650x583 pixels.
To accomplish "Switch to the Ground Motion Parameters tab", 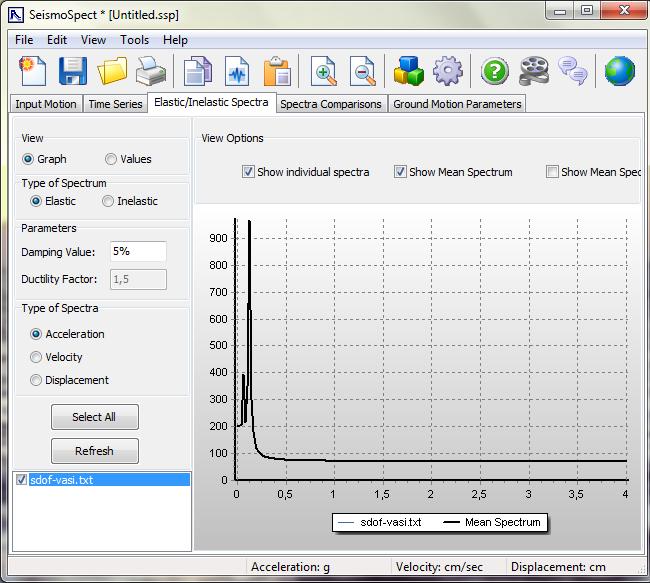I will click(x=457, y=104).
